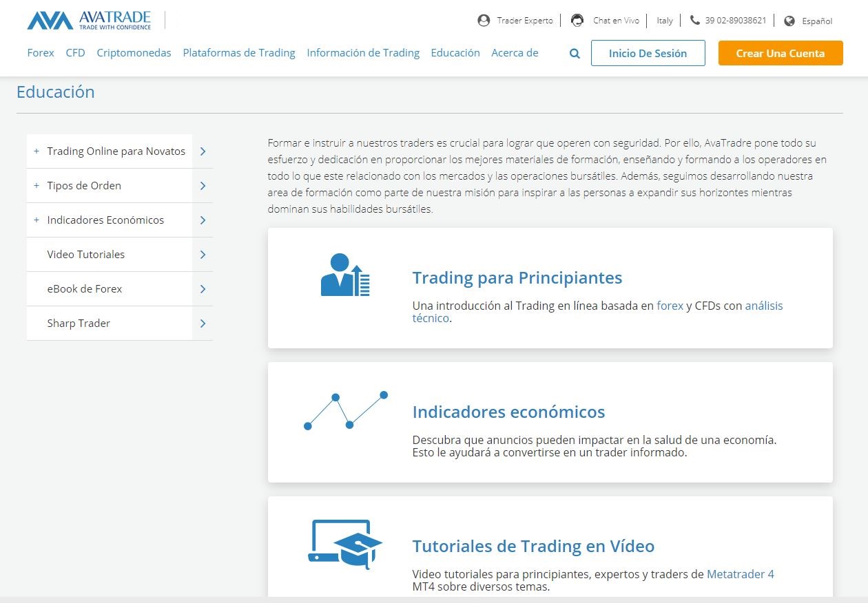The image size is (868, 603).
Task: Click Trader Experto link
Action: (x=525, y=21)
